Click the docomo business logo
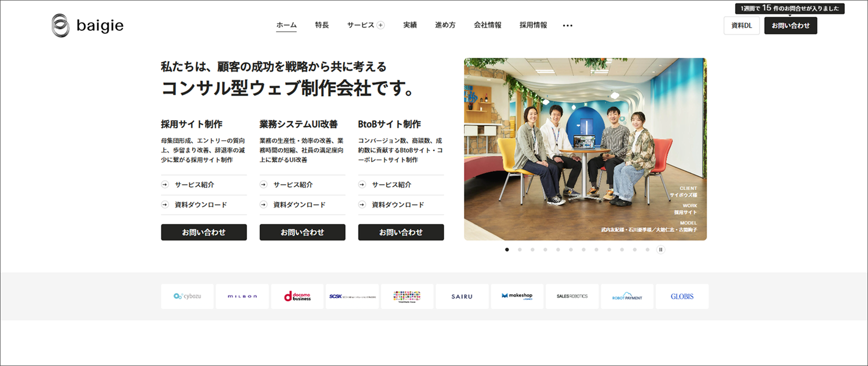This screenshot has height=366, width=868. [297, 296]
